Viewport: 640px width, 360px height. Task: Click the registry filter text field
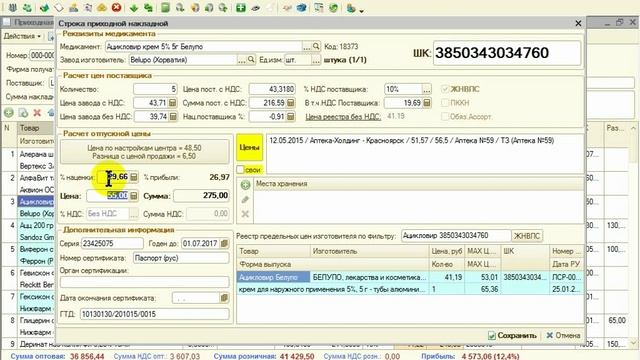click(456, 236)
